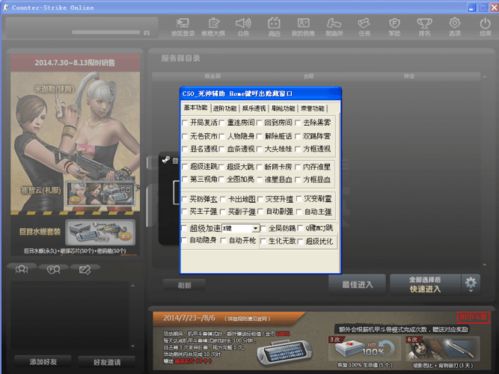Enable the 全图加亮 checkbox

point(222,179)
